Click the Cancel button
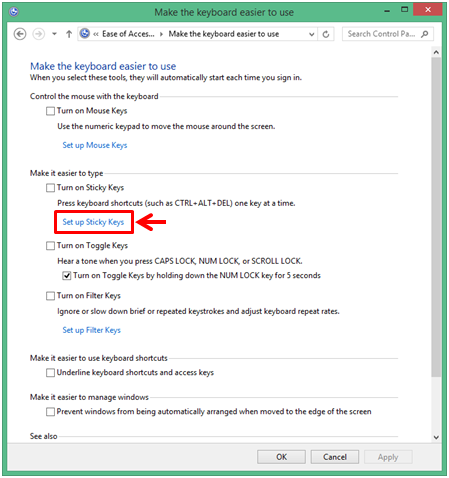 point(335,457)
